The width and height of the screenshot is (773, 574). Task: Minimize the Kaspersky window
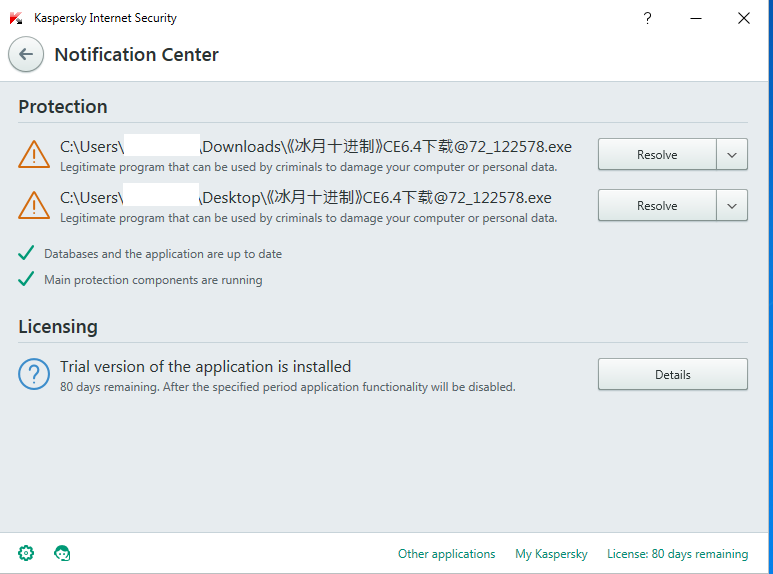(696, 18)
